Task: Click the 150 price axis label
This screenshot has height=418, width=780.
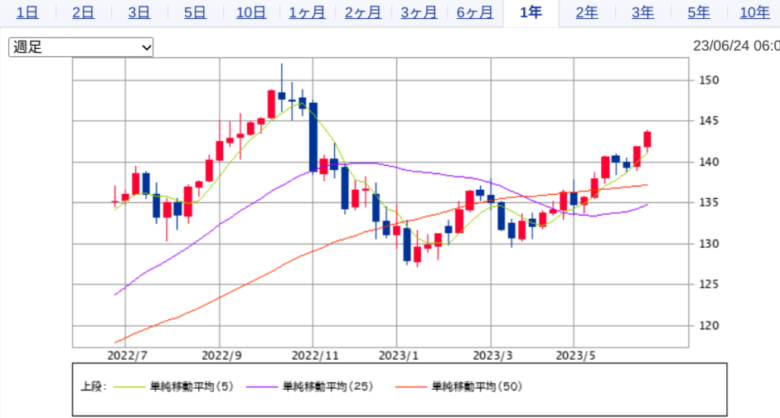Action: click(708, 80)
